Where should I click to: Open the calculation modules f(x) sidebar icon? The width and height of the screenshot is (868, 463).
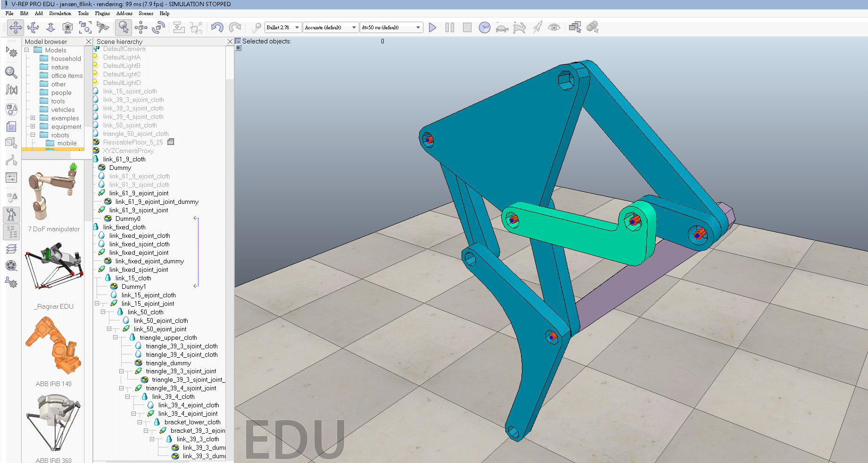(x=11, y=89)
